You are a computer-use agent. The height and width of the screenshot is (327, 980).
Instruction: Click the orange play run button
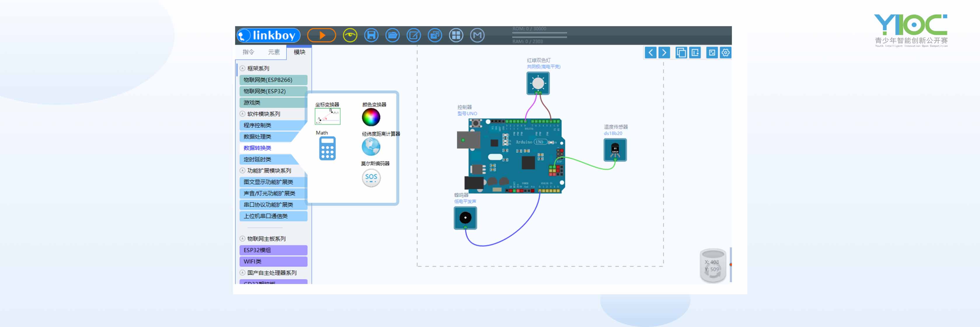click(x=321, y=35)
